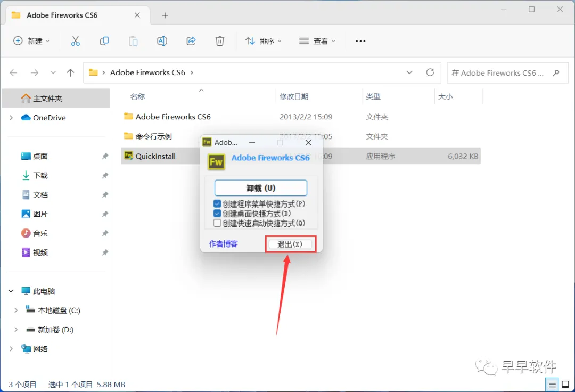575x392 pixels.
Task: Click Adobe Fireworks CS6 breadcrumb in address bar
Action: [x=147, y=72]
